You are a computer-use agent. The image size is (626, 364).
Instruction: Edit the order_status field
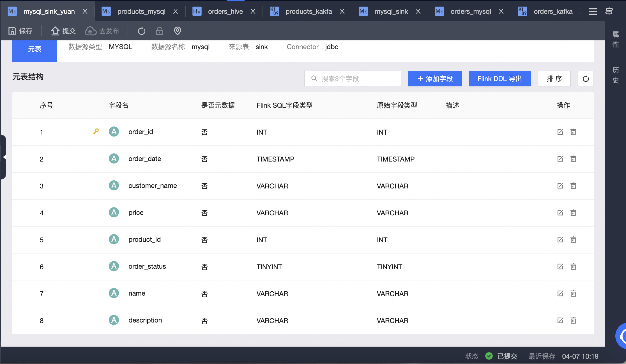coord(560,266)
